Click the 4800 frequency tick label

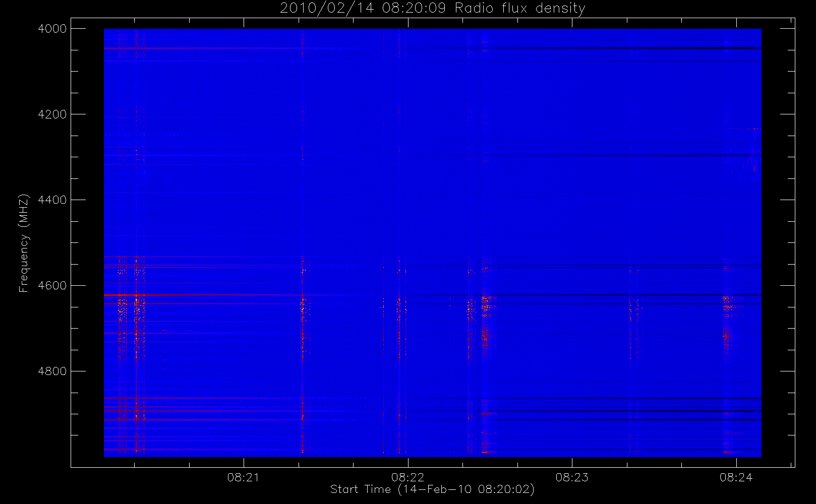52,371
